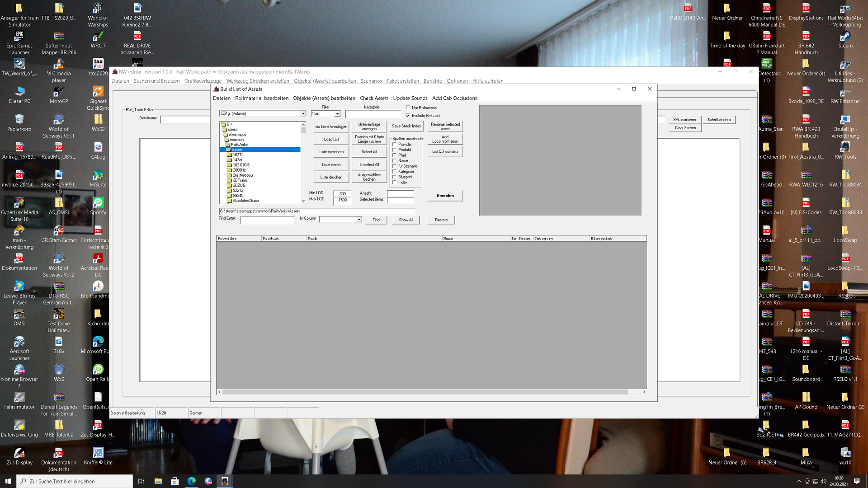Enable Nur Rollmaterial checkbox
This screenshot has height=488, width=868.
(408, 108)
